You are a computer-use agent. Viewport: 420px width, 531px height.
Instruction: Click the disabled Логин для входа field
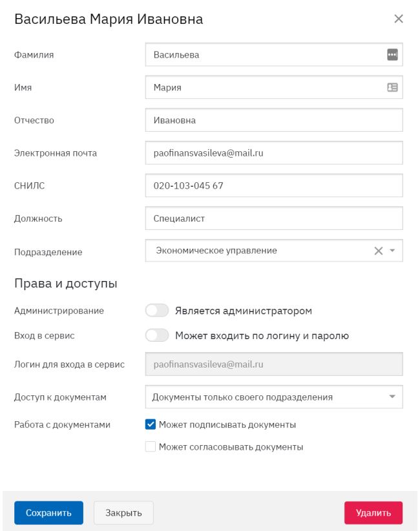tap(274, 364)
